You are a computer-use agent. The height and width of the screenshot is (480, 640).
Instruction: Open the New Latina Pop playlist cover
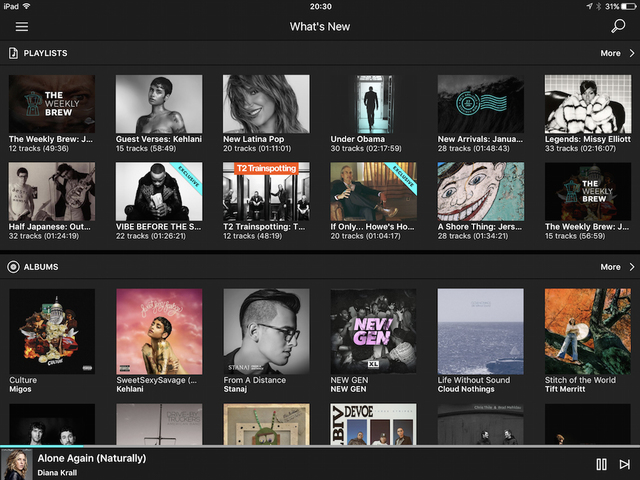point(266,104)
